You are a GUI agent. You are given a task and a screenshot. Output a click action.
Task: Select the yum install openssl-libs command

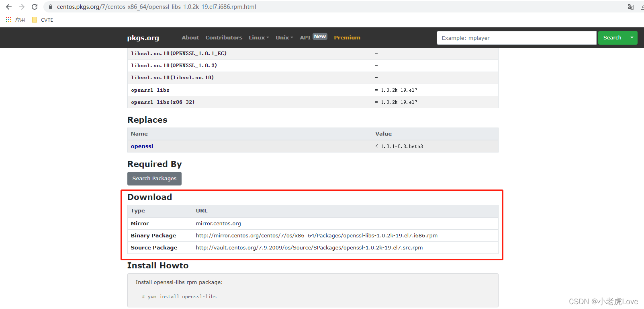tap(179, 297)
